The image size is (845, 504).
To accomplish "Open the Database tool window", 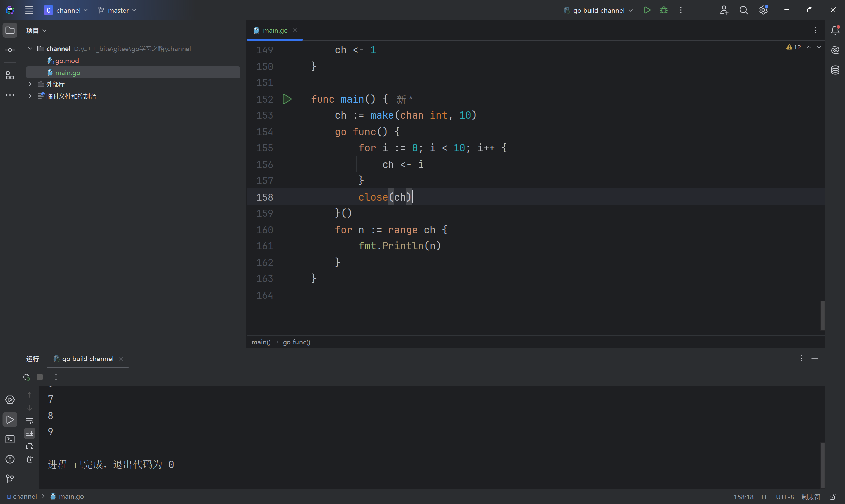I will click(x=835, y=70).
